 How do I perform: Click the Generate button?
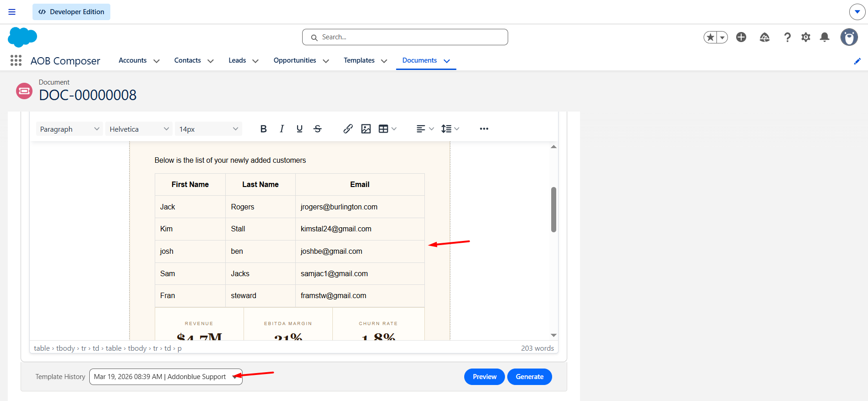[530, 377]
